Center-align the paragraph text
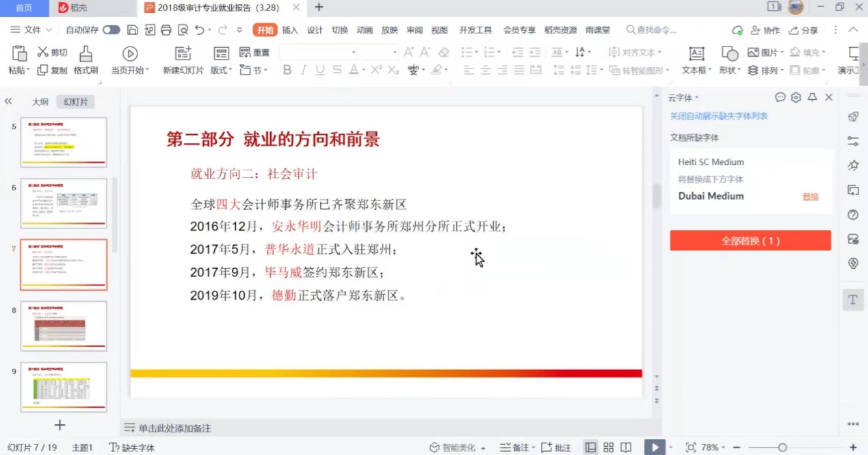Viewport: 868px width, 455px height. coord(485,70)
